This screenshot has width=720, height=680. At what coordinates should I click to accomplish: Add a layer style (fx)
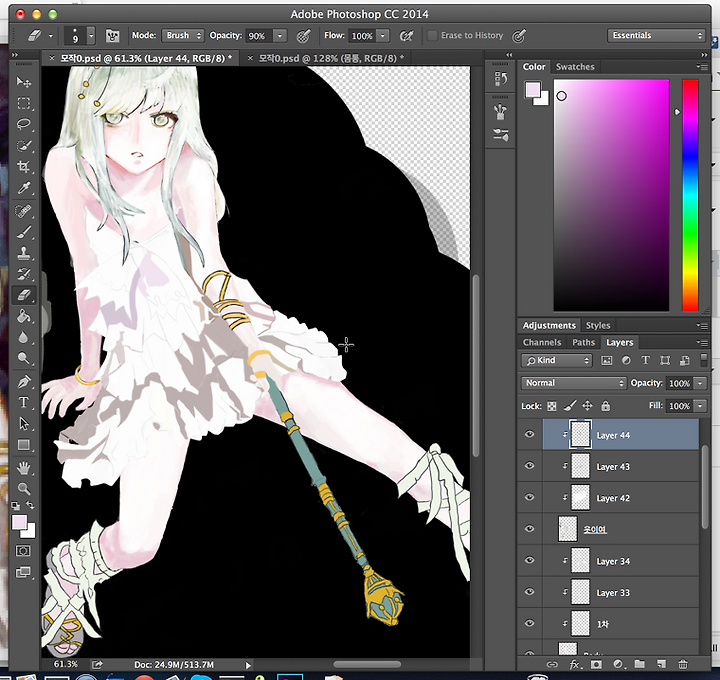point(574,664)
